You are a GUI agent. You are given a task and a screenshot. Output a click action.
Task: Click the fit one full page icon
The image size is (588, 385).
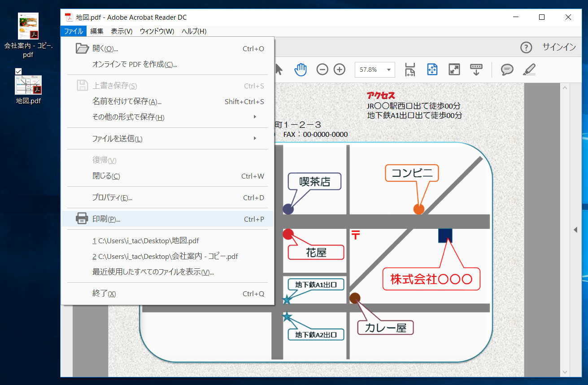tap(432, 70)
